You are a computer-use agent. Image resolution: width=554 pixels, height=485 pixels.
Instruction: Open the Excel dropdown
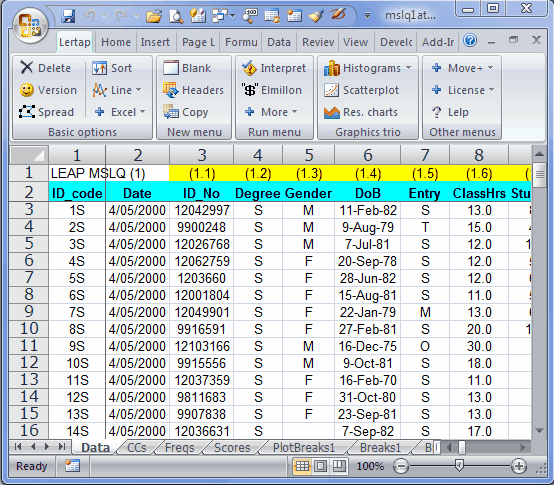142,112
